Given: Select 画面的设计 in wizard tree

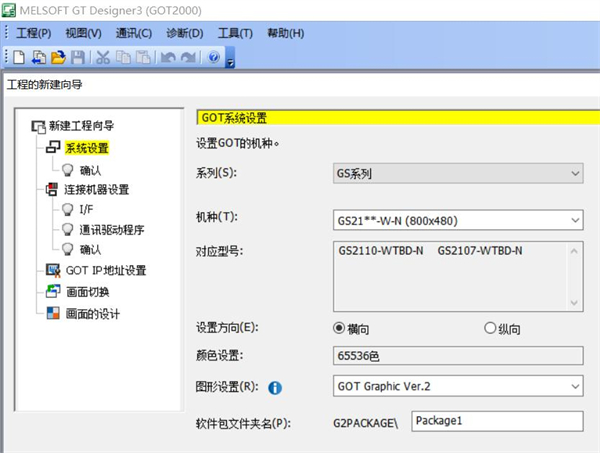Looking at the screenshot, I should click(x=93, y=313).
